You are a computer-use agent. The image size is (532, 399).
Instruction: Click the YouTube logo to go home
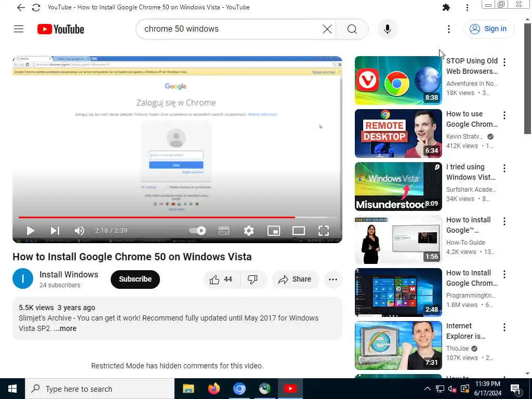(x=61, y=29)
